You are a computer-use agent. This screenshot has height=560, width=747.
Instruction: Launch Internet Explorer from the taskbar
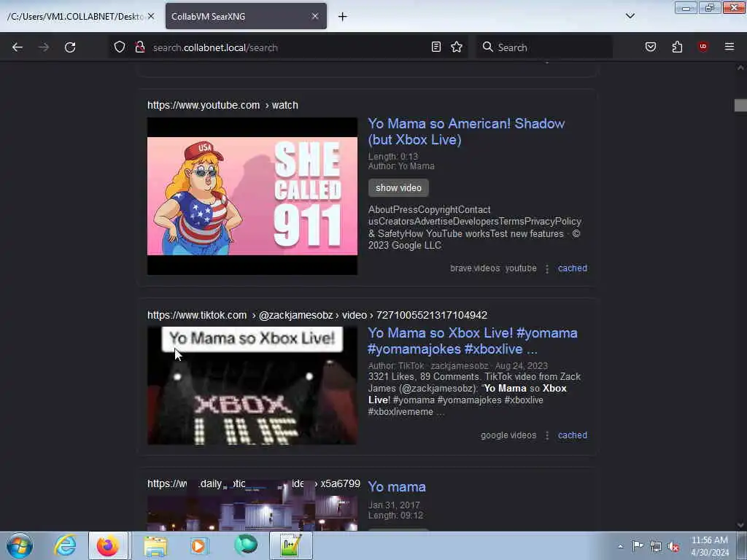[65, 545]
